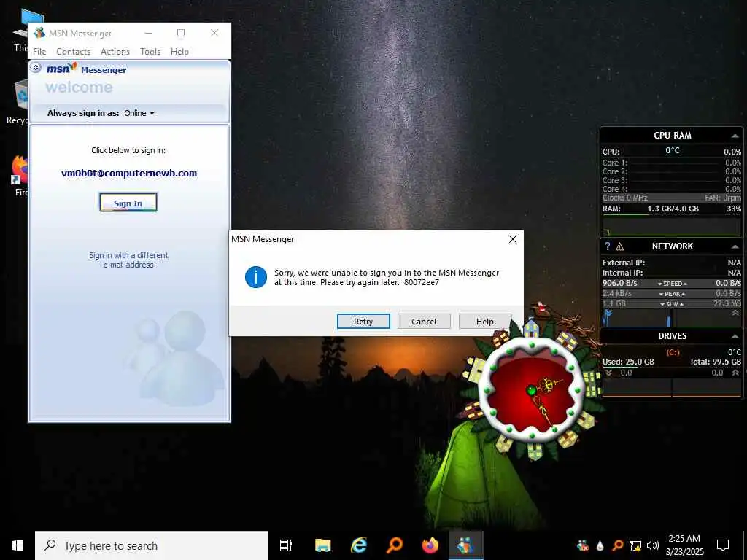The image size is (747, 560).
Task: Open the Contacts menu
Action: pyautogui.click(x=73, y=52)
